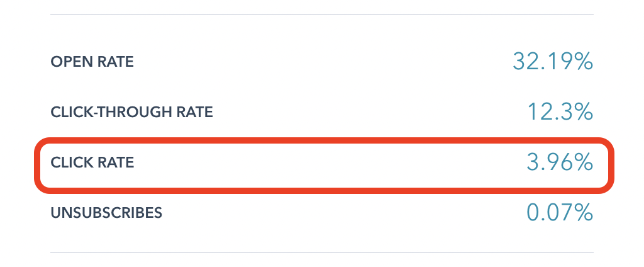Click empty middle area inside the red box
644x267 pixels.
327,163
